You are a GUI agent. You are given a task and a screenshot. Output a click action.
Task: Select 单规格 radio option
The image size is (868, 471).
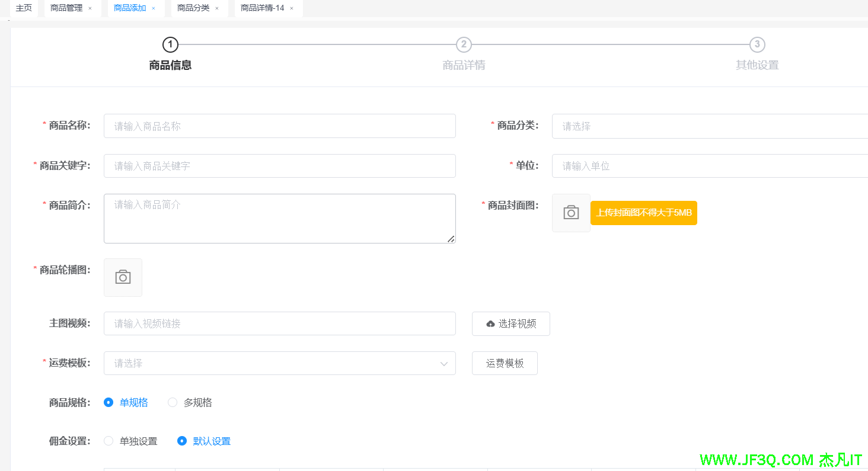(108, 402)
